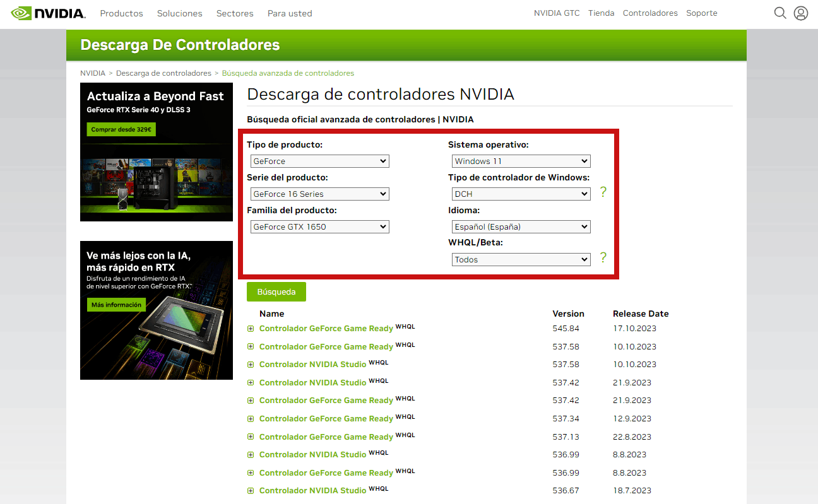
Task: Click help question mark beside WHQL/Beta dropdown
Action: tap(603, 257)
